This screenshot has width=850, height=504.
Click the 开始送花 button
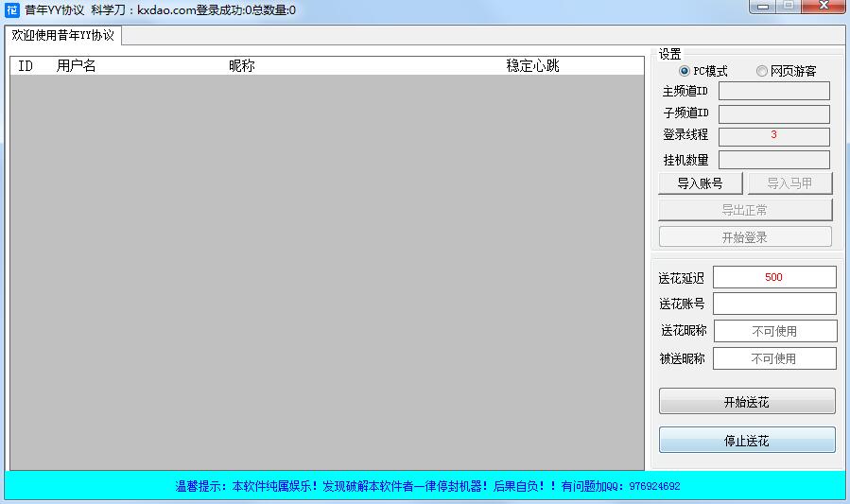[x=747, y=402]
